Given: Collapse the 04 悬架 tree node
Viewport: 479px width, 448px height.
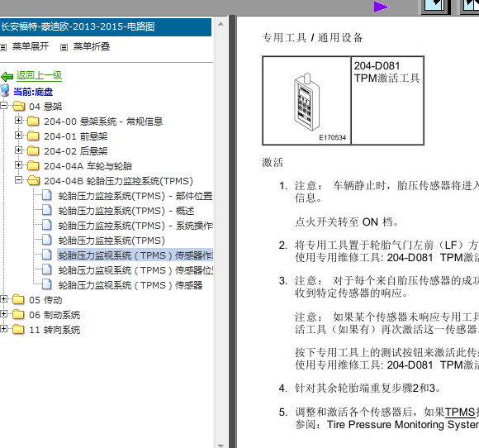Looking at the screenshot, I should click(x=3, y=106).
